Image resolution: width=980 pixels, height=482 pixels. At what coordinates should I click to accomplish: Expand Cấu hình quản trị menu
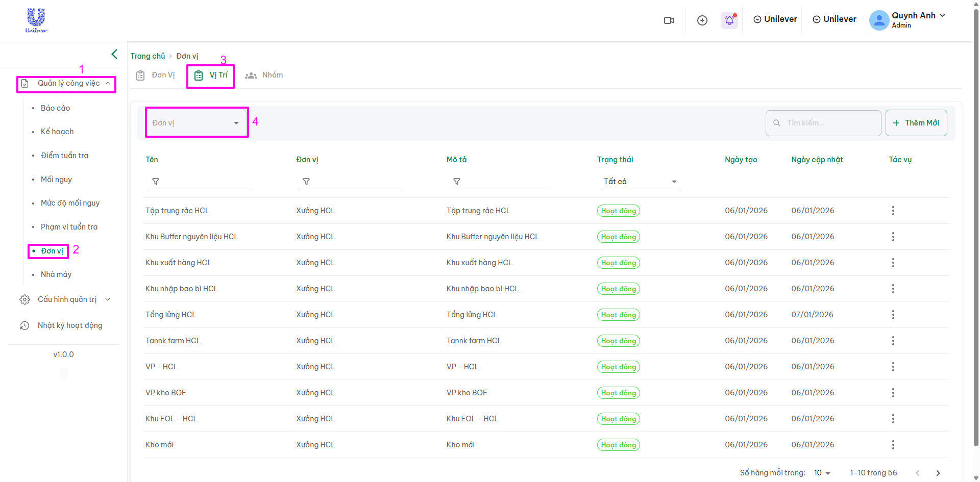(x=67, y=299)
